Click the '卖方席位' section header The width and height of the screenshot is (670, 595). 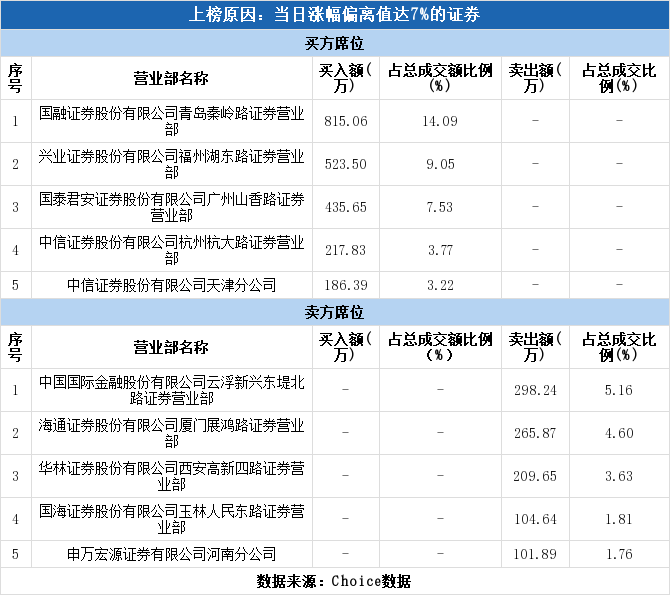pos(335,312)
